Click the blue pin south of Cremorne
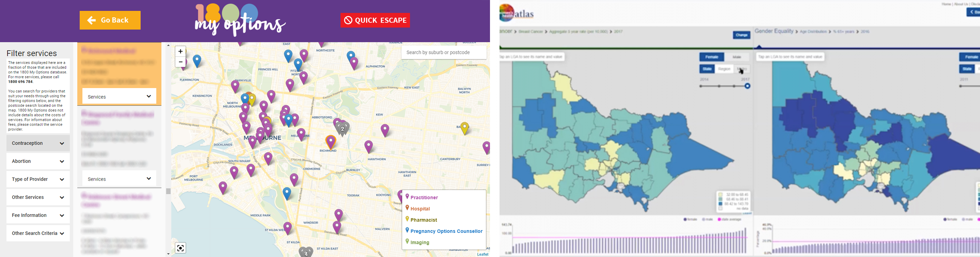The width and height of the screenshot is (980, 257). (x=287, y=194)
